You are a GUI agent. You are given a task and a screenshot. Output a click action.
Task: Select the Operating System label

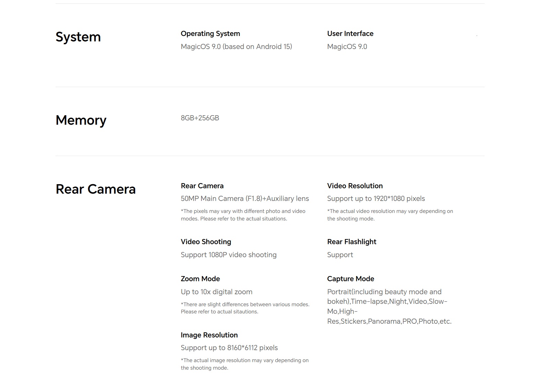click(x=210, y=34)
